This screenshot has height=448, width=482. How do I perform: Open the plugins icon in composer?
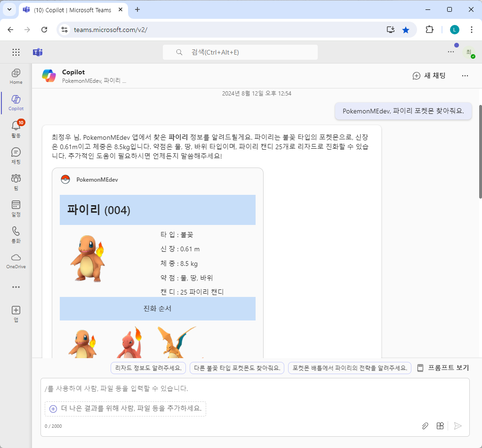point(440,426)
